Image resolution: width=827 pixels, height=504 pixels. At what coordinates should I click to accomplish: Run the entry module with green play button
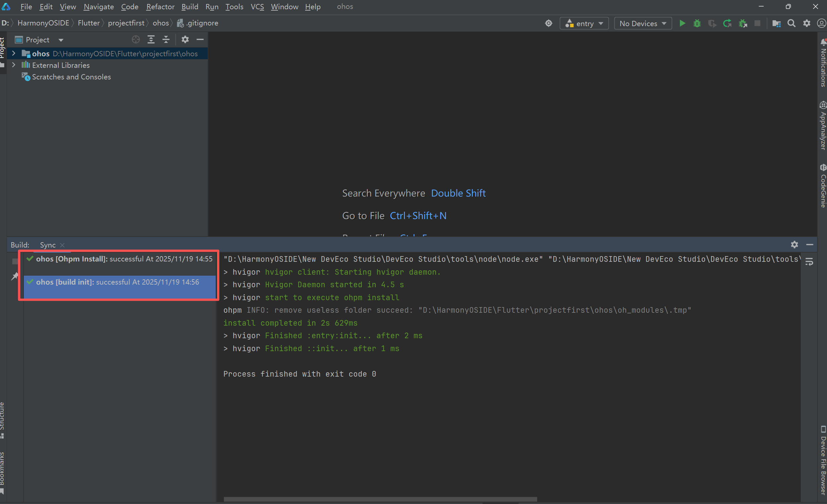[x=682, y=23]
